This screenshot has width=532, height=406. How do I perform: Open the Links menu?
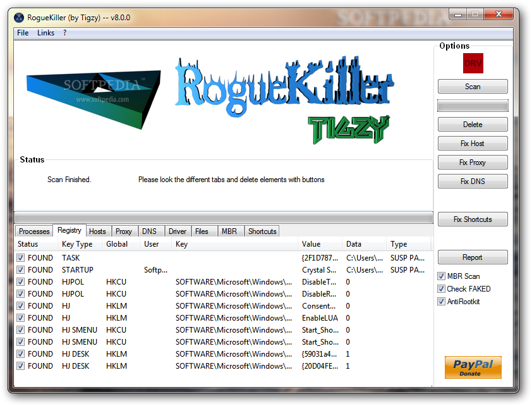[x=45, y=33]
